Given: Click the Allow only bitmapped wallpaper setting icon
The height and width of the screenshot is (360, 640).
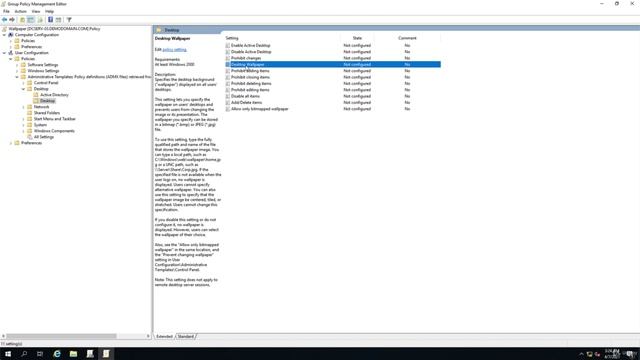Looking at the screenshot, I should pos(228,109).
